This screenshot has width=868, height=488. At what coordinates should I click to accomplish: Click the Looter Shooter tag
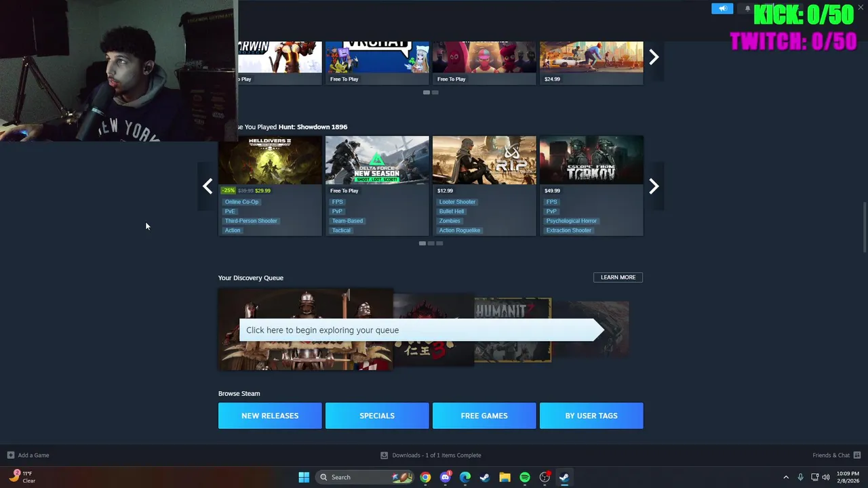tap(457, 202)
